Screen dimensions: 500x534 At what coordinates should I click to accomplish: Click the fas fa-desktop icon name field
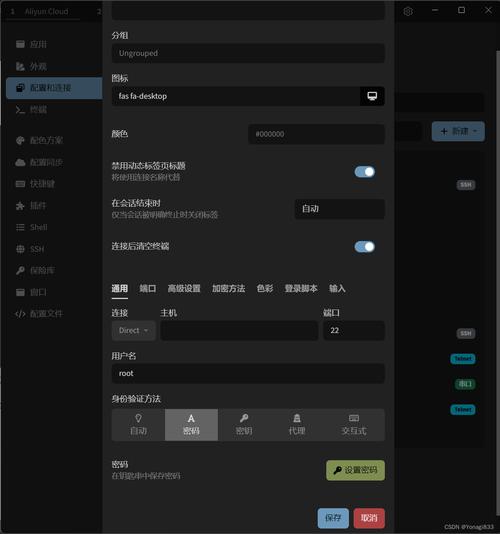(x=236, y=96)
